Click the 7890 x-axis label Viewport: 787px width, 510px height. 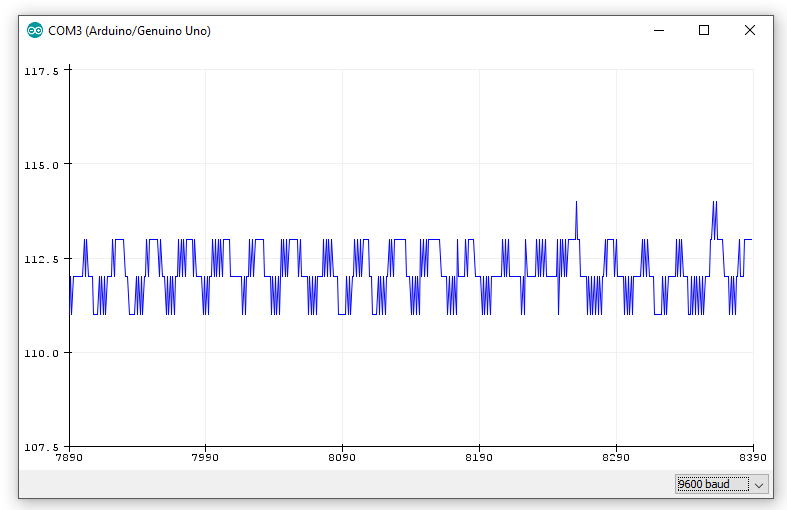69,457
